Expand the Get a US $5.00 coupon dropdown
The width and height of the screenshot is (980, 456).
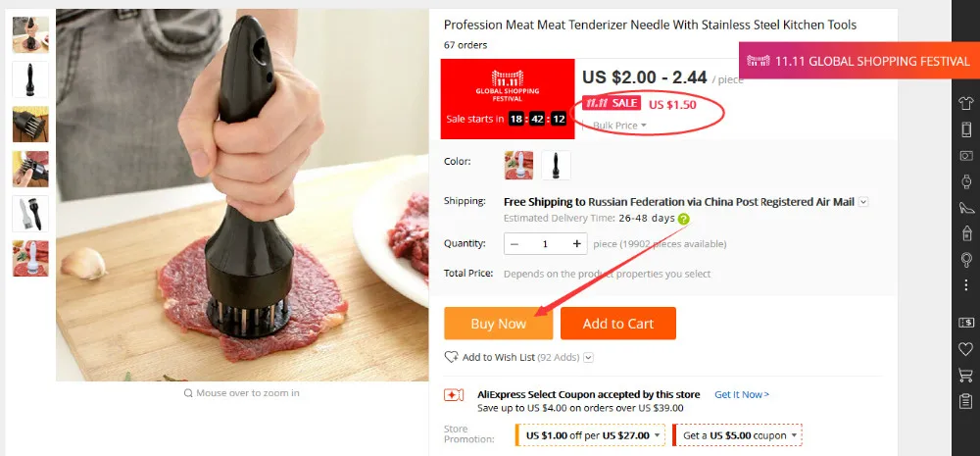click(x=738, y=435)
